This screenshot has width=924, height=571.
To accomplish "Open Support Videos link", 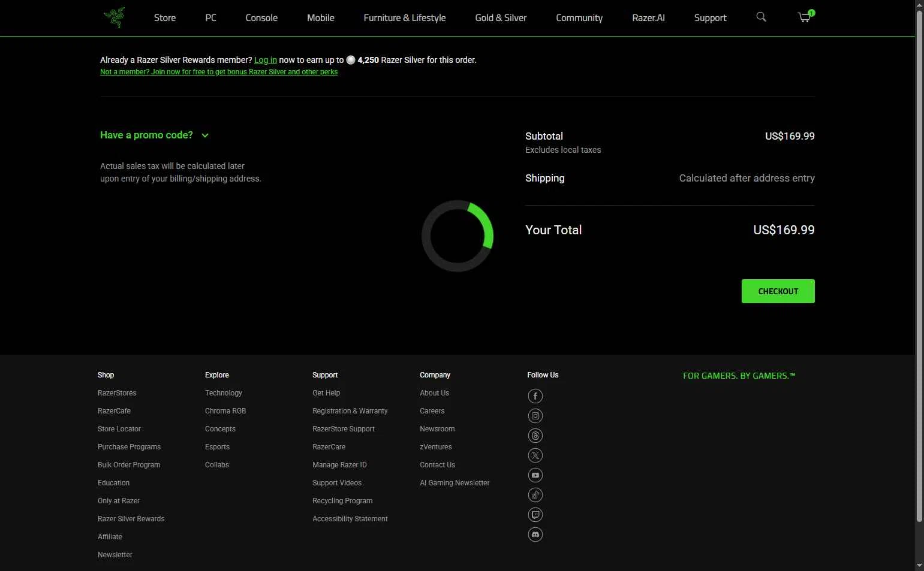I will (337, 483).
